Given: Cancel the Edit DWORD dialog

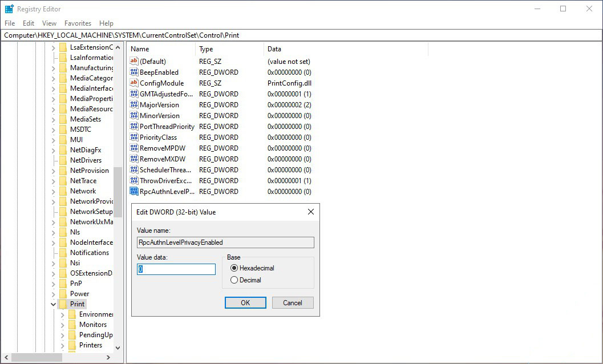Looking at the screenshot, I should (x=293, y=302).
